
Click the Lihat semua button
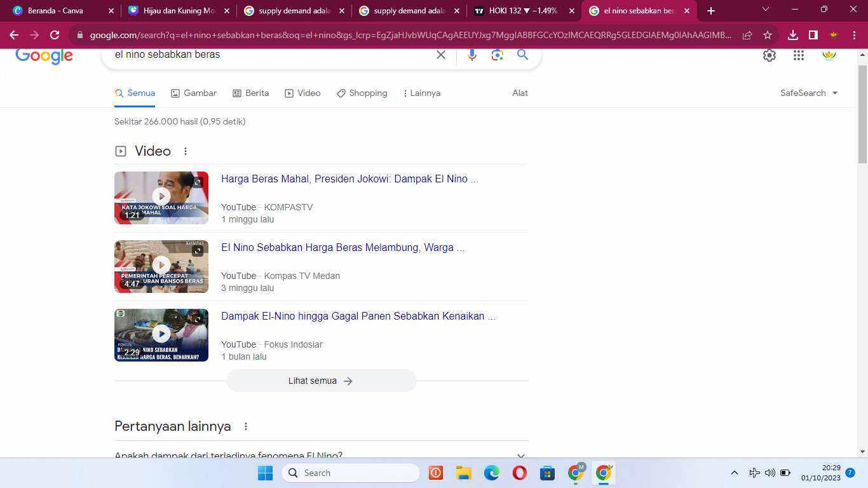tap(321, 381)
